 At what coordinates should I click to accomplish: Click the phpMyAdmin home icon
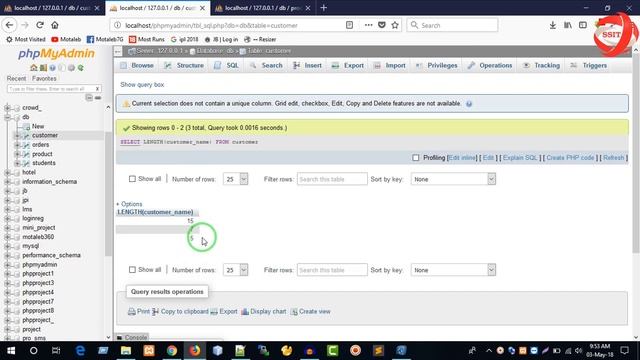(33, 68)
